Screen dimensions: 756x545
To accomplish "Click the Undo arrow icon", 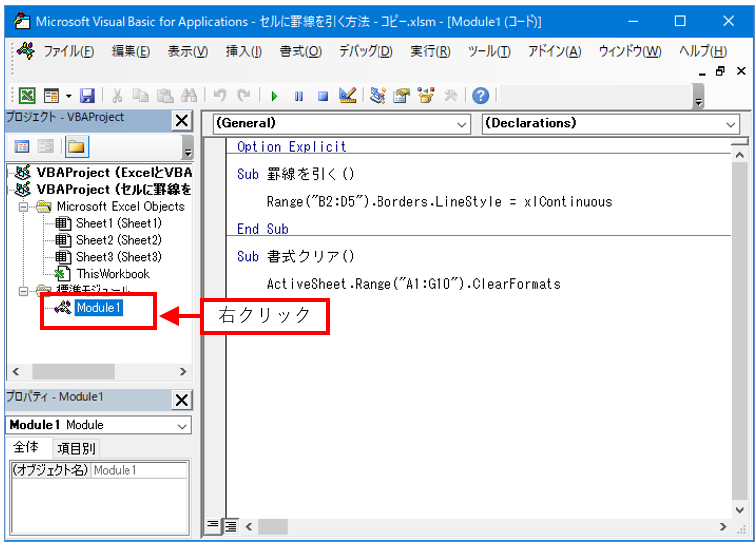I will [x=220, y=95].
